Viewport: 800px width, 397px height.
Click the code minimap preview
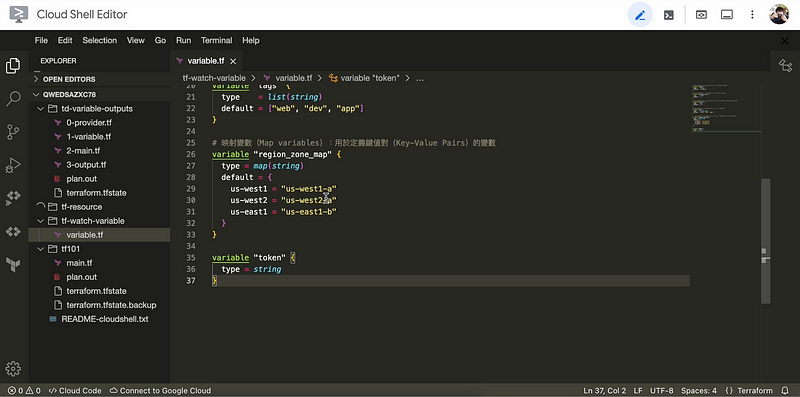pos(726,108)
